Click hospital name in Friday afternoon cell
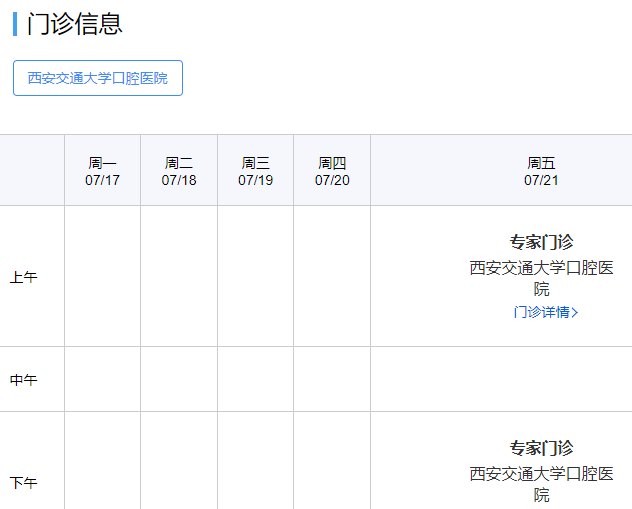Screen dimensions: 632x509 click(x=541, y=483)
